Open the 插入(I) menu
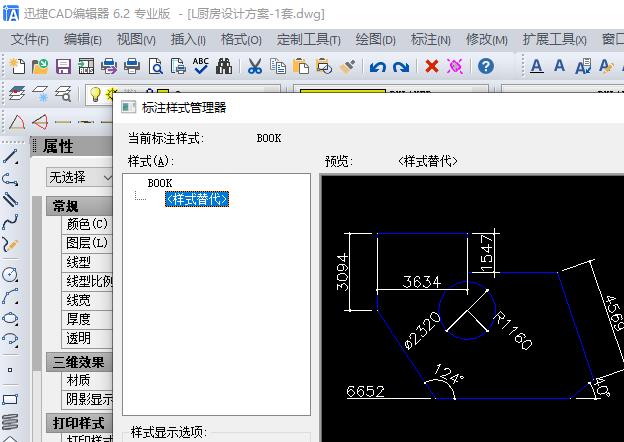Screen dimensions: 624x442 pyautogui.click(x=188, y=40)
